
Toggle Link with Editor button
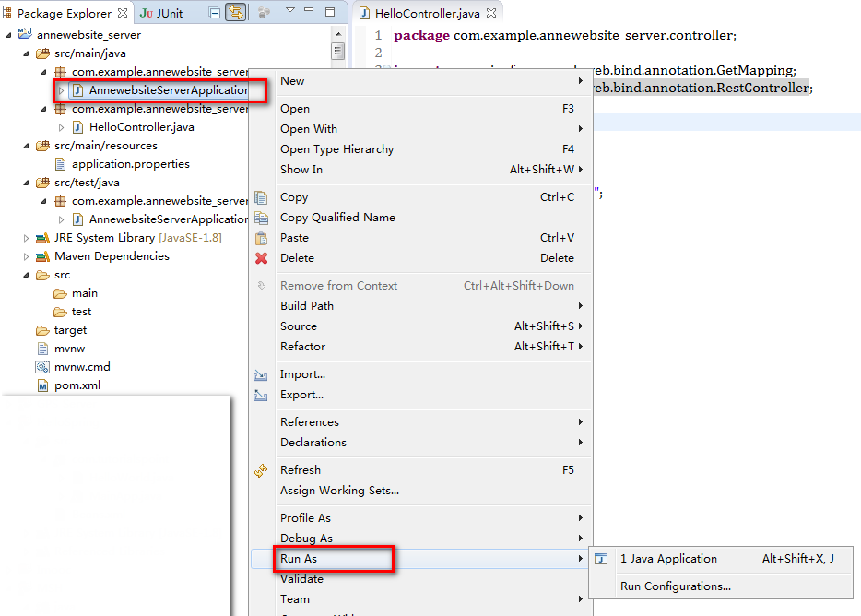236,13
